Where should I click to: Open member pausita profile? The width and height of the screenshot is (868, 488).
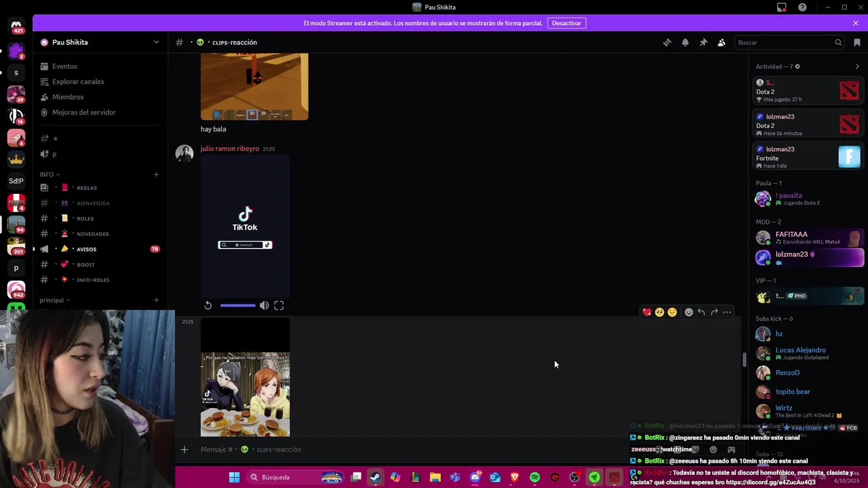808,199
